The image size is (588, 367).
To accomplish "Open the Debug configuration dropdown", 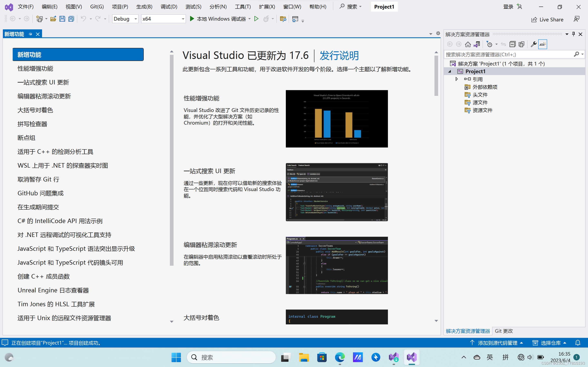I will point(135,19).
